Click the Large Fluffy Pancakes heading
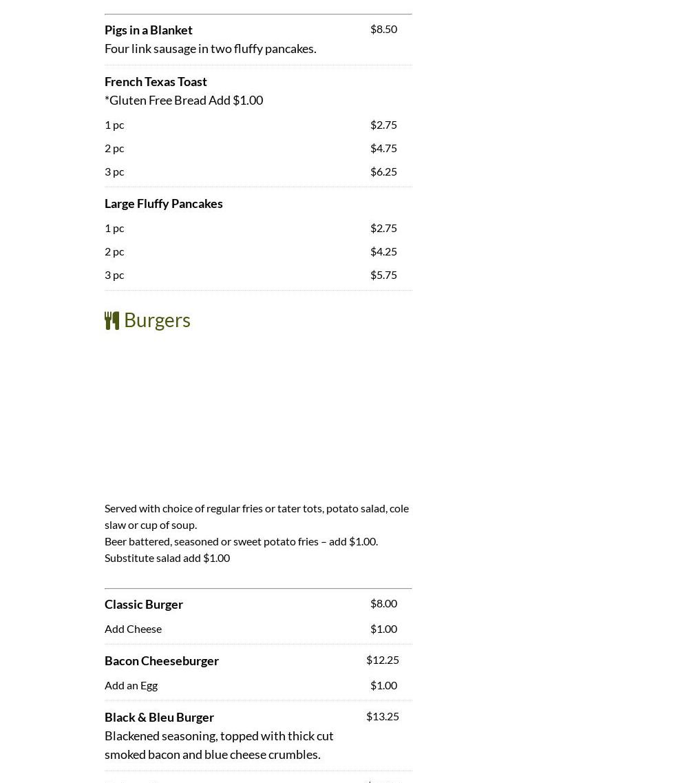 [164, 203]
